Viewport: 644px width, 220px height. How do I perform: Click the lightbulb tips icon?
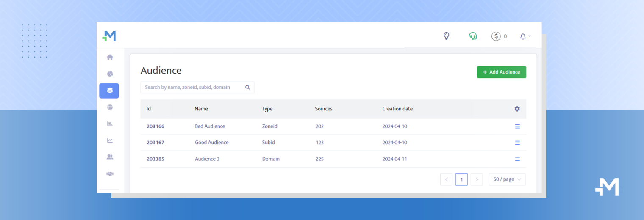pos(446,36)
